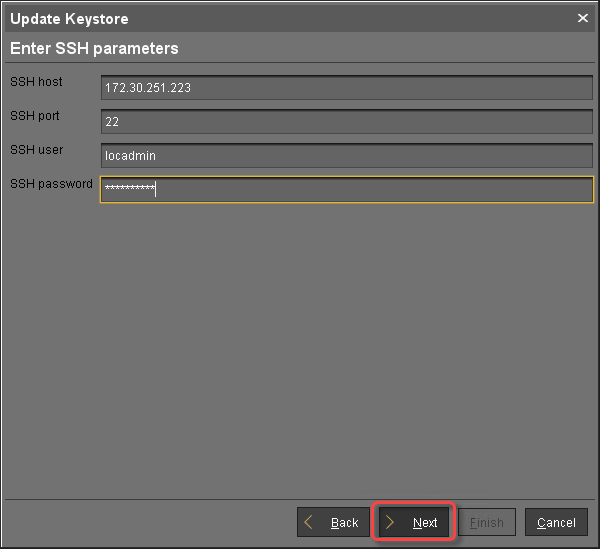This screenshot has width=600, height=549.
Task: Go back with the Back button
Action: pos(334,522)
